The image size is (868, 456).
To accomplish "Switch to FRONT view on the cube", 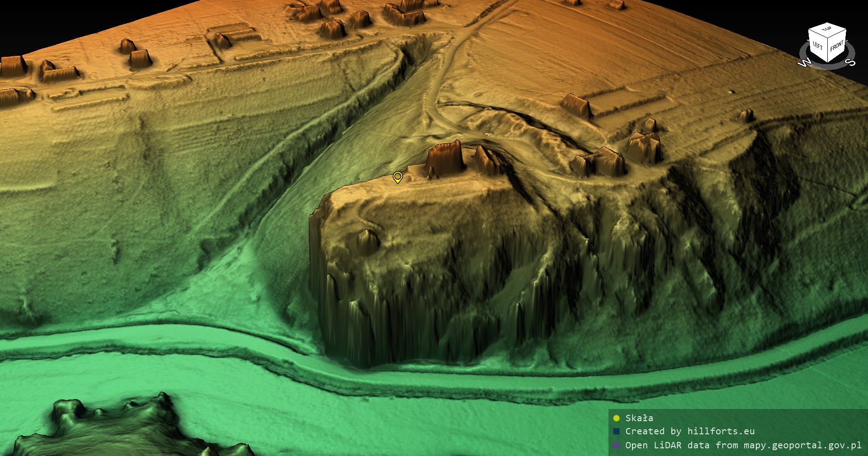I will pos(837,46).
